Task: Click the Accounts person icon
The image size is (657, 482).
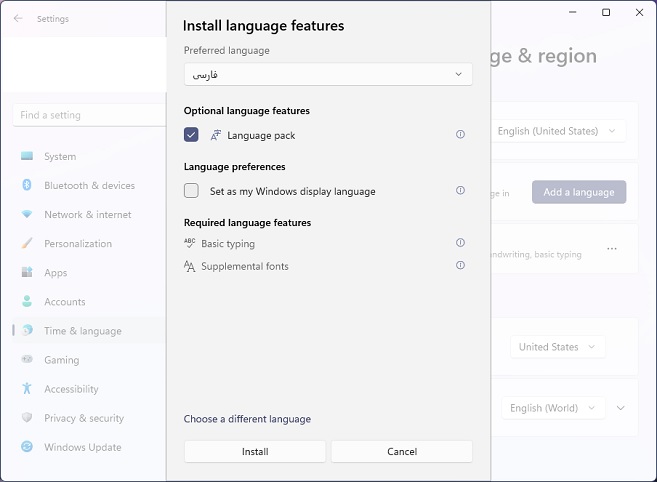Action: [x=27, y=301]
